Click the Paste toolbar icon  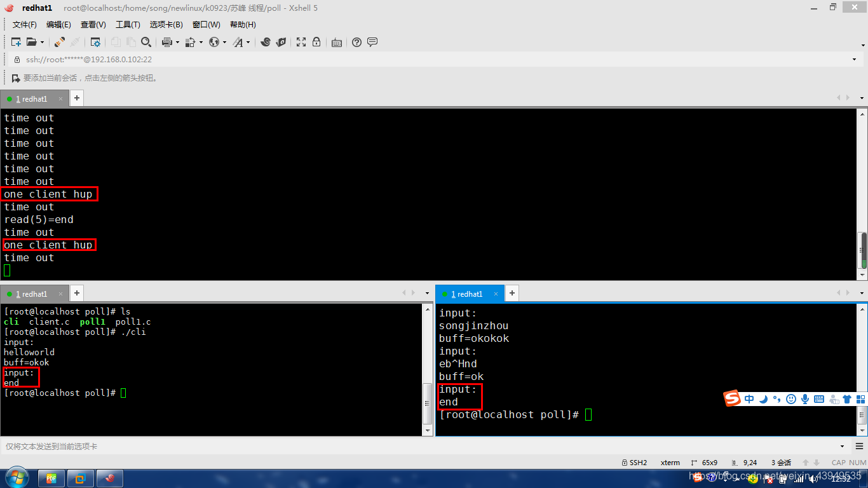pyautogui.click(x=131, y=42)
